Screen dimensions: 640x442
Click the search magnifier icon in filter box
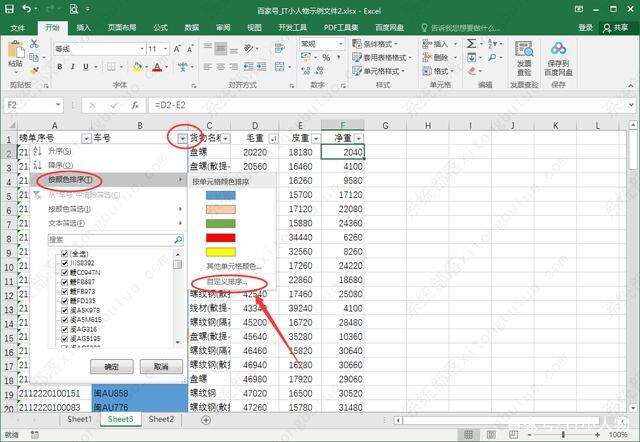[178, 240]
